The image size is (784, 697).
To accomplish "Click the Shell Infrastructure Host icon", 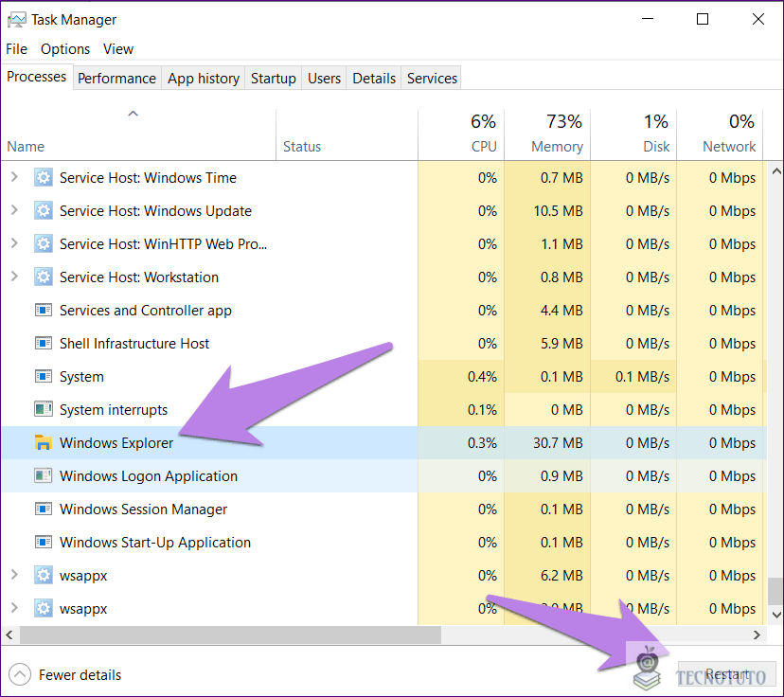I will (x=44, y=344).
